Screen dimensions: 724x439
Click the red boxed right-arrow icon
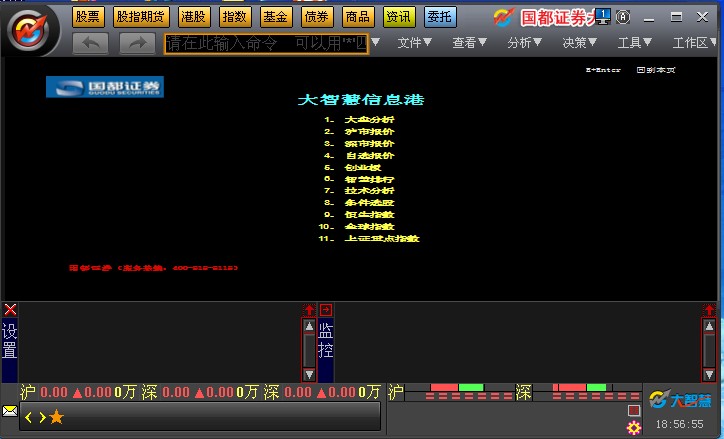(326, 310)
